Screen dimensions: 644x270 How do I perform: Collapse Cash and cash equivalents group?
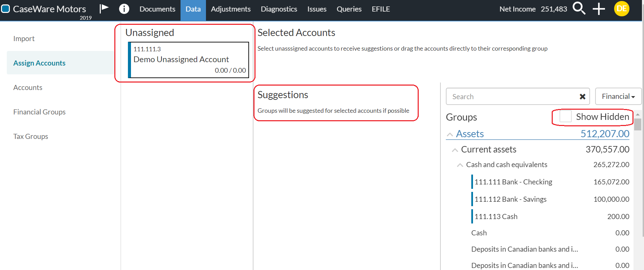(x=460, y=165)
